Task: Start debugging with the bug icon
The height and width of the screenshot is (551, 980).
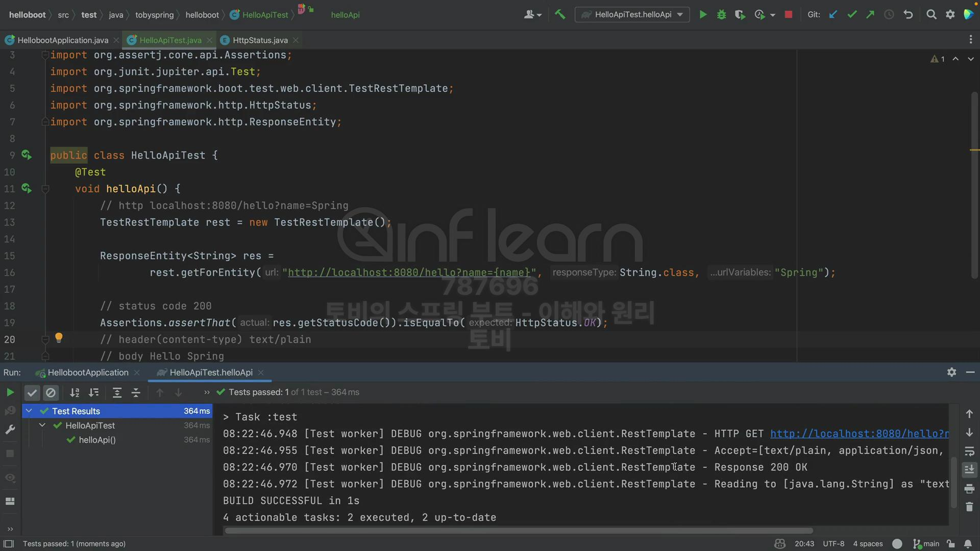Action: click(x=721, y=15)
